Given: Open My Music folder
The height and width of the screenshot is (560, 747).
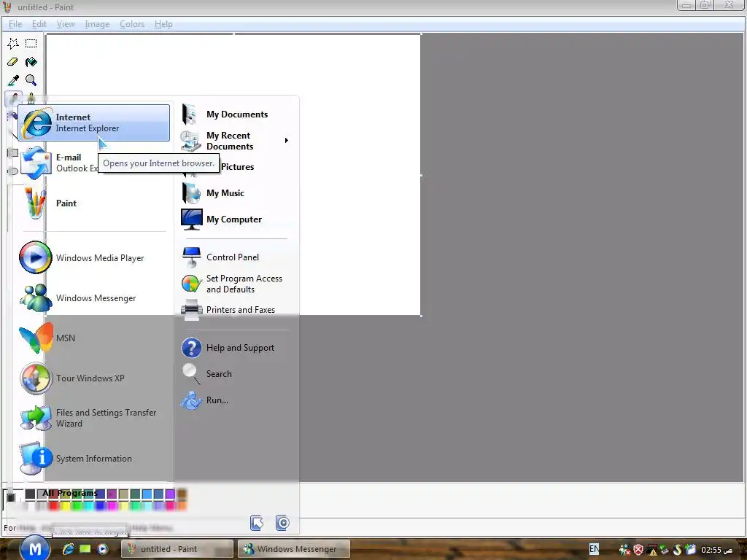Looking at the screenshot, I should tap(236, 193).
